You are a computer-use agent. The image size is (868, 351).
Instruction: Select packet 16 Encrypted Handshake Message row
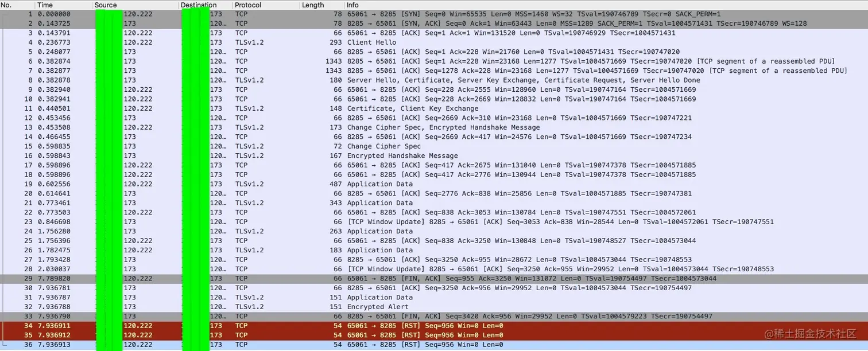[x=434, y=155]
